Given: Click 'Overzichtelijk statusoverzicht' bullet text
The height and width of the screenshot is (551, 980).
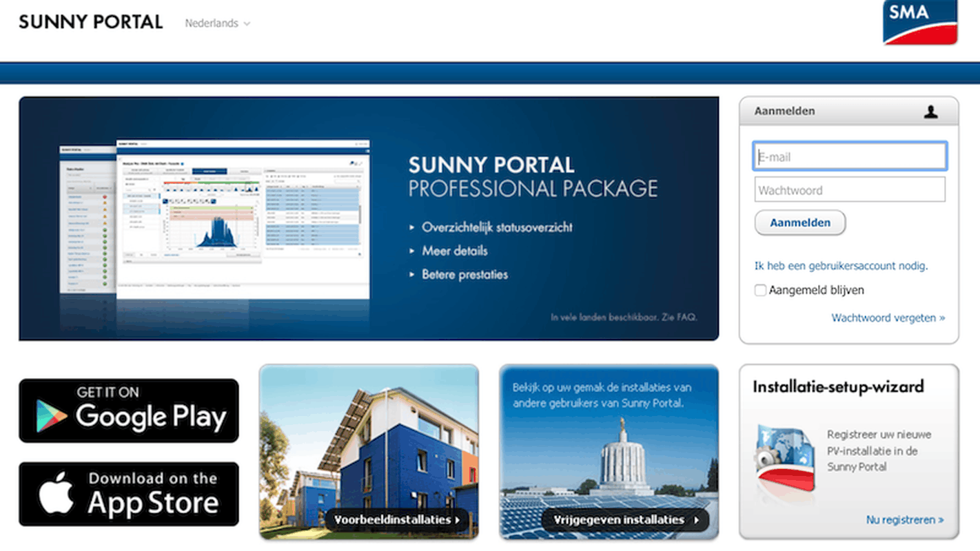Looking at the screenshot, I should tap(497, 227).
